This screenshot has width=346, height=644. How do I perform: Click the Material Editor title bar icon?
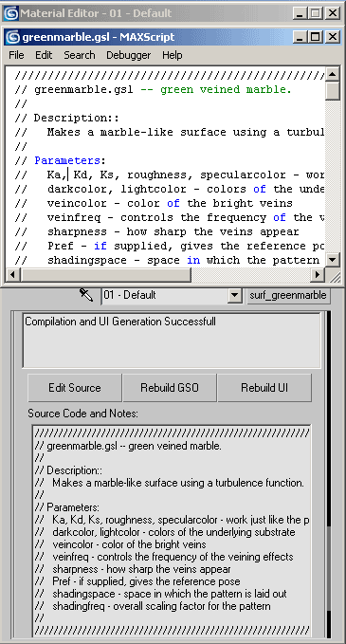tap(10, 13)
